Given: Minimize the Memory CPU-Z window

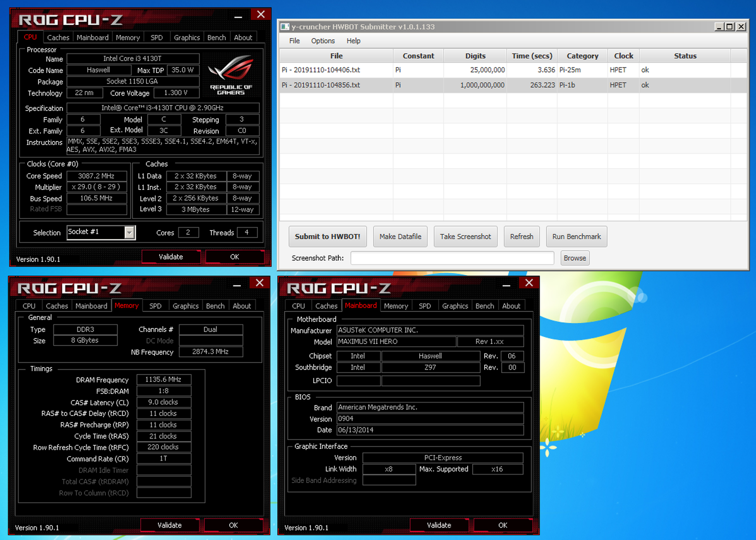Looking at the screenshot, I should coord(237,285).
